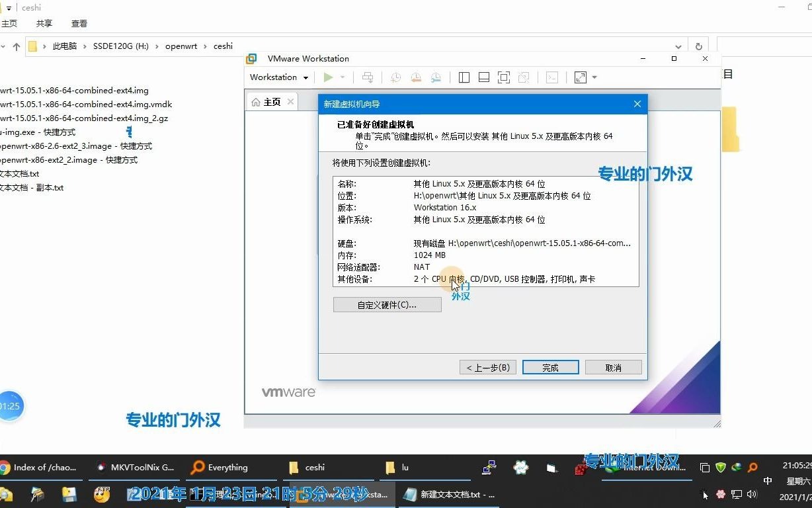Click the 上一步(B) back button
The image size is (812, 508).
488,368
